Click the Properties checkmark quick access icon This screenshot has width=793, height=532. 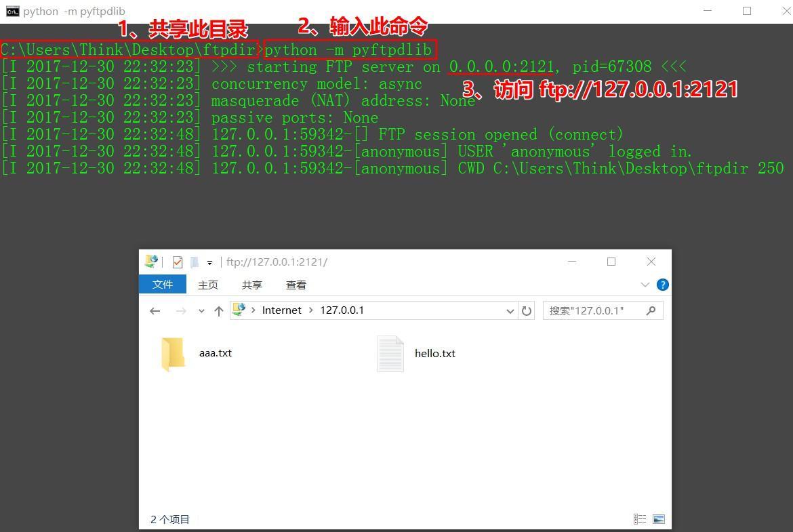(x=177, y=262)
